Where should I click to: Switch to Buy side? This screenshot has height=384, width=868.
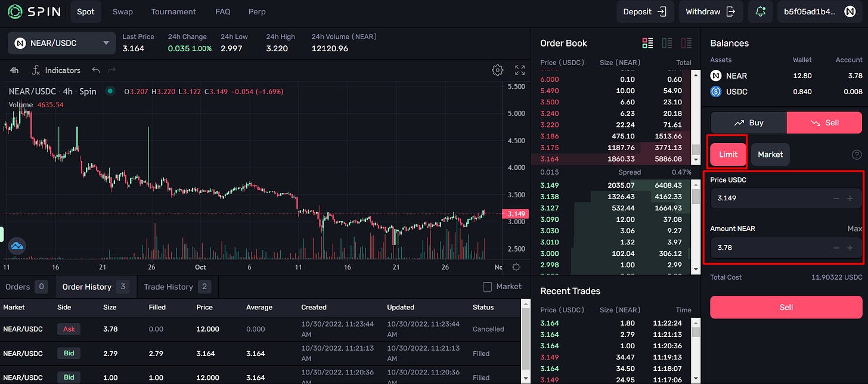748,122
